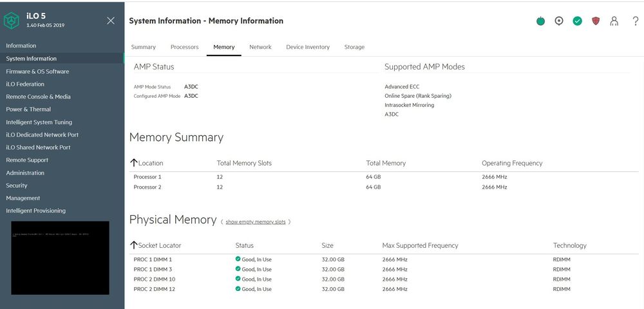Select the Processor 1 summary row
The image size is (644, 309).
[384, 177]
